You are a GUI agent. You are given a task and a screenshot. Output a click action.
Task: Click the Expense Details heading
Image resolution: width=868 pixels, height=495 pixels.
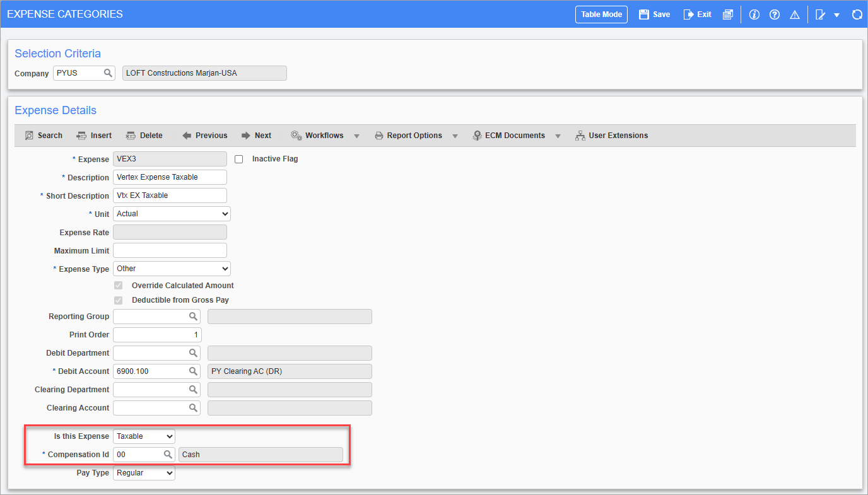(56, 110)
